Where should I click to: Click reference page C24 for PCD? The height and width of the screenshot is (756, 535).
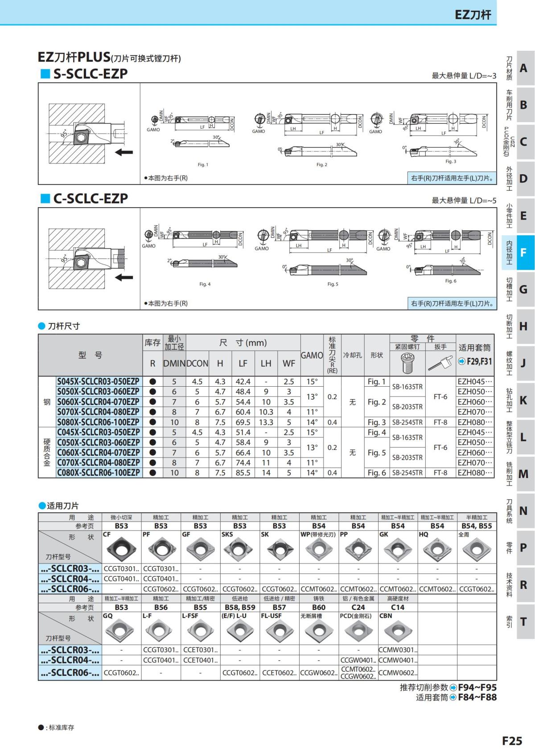point(358,607)
